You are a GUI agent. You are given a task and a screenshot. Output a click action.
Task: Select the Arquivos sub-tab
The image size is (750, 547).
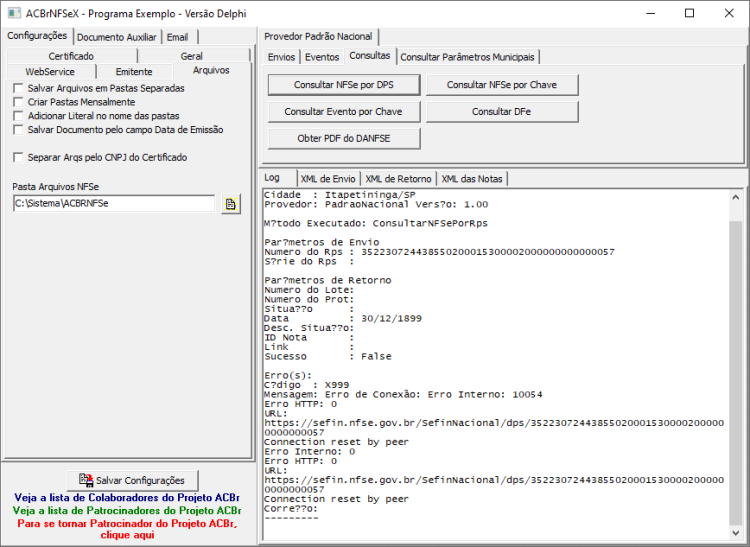tap(211, 70)
